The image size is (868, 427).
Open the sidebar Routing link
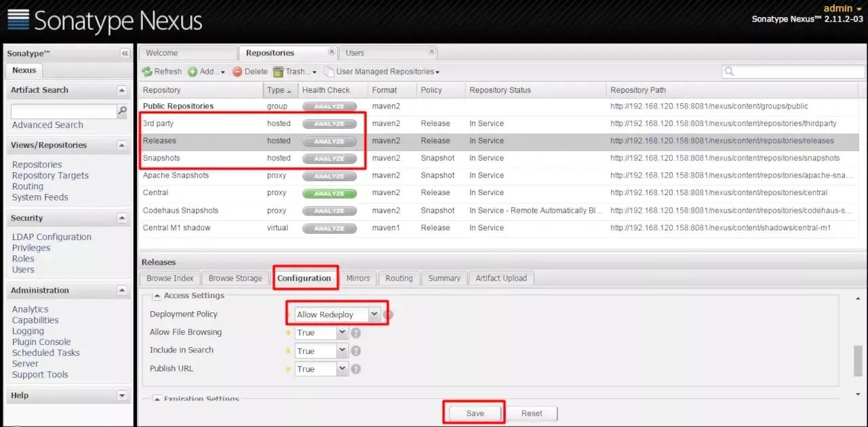click(x=28, y=186)
